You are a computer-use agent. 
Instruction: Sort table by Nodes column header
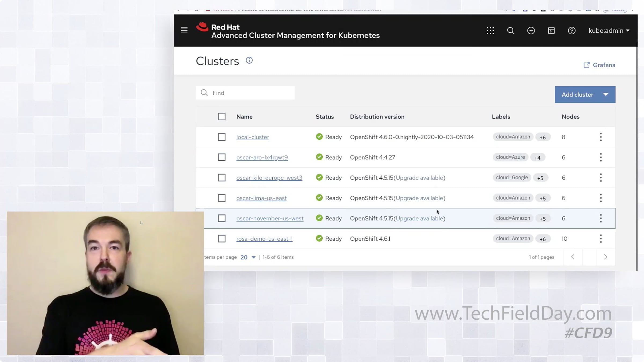click(x=570, y=117)
